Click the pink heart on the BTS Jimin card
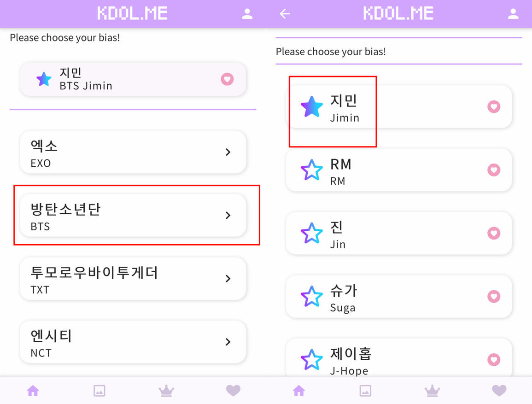532x404 pixels. pos(227,79)
